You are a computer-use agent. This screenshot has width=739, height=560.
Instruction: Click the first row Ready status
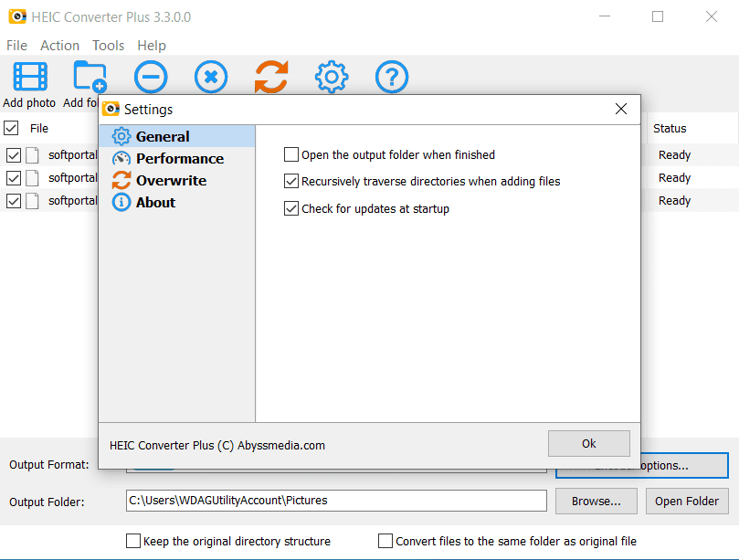(674, 154)
